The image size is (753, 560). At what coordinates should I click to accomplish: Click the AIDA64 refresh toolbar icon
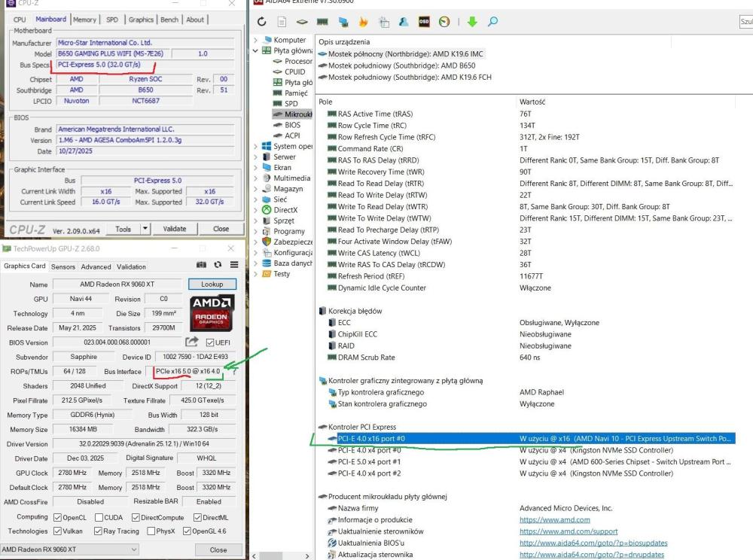tap(261, 22)
